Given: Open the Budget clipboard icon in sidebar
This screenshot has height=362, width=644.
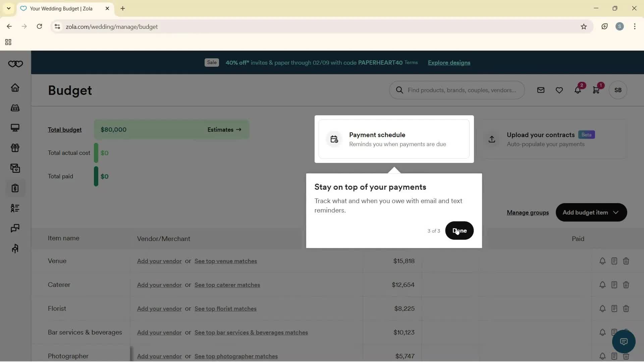Looking at the screenshot, I should [x=15, y=188].
